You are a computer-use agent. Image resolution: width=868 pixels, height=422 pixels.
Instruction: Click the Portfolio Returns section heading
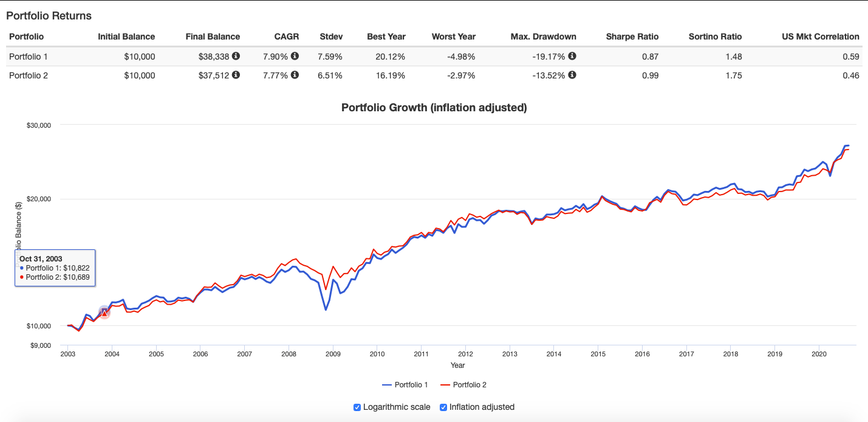49,15
